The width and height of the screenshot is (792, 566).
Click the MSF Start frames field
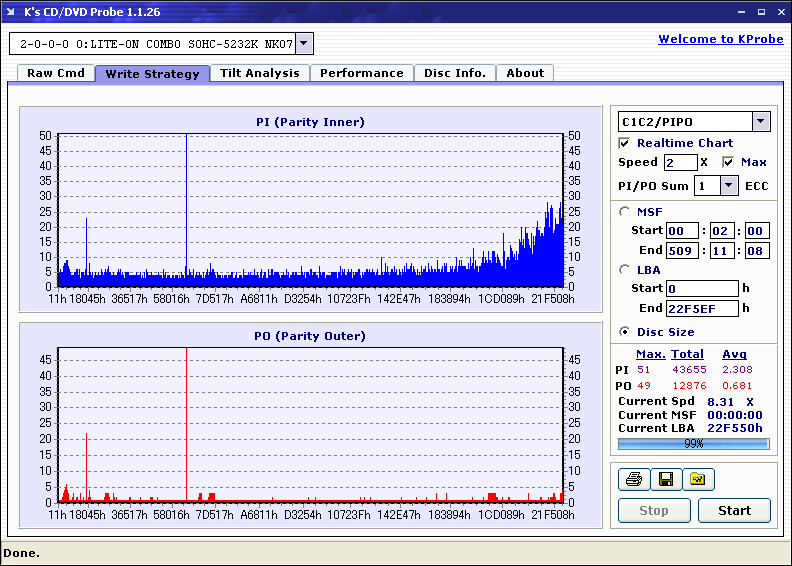[x=757, y=231]
